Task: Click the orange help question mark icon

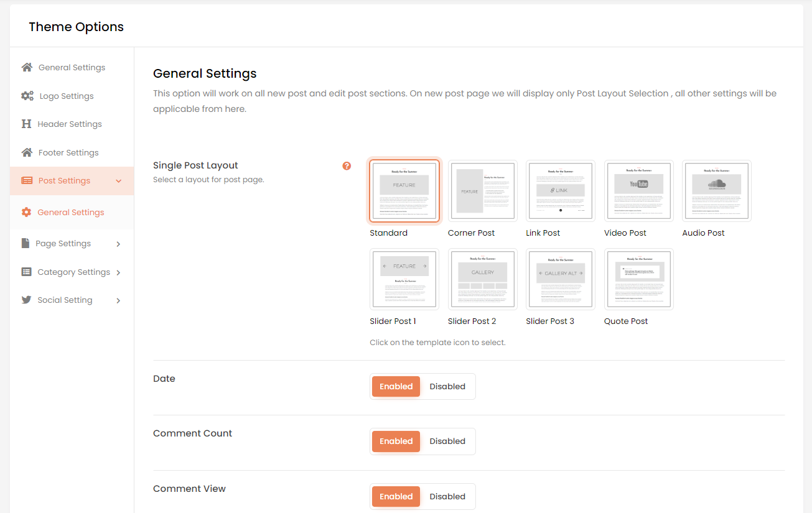Action: pos(347,166)
